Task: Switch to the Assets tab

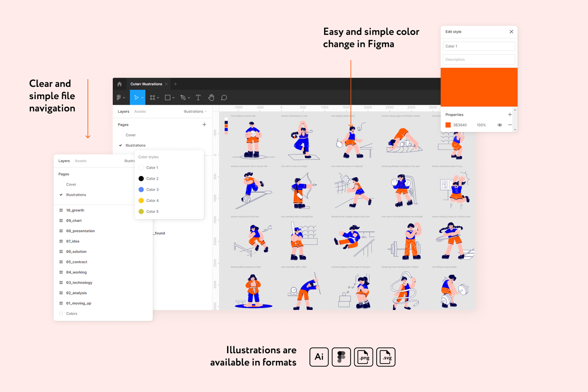Action: pyautogui.click(x=140, y=112)
